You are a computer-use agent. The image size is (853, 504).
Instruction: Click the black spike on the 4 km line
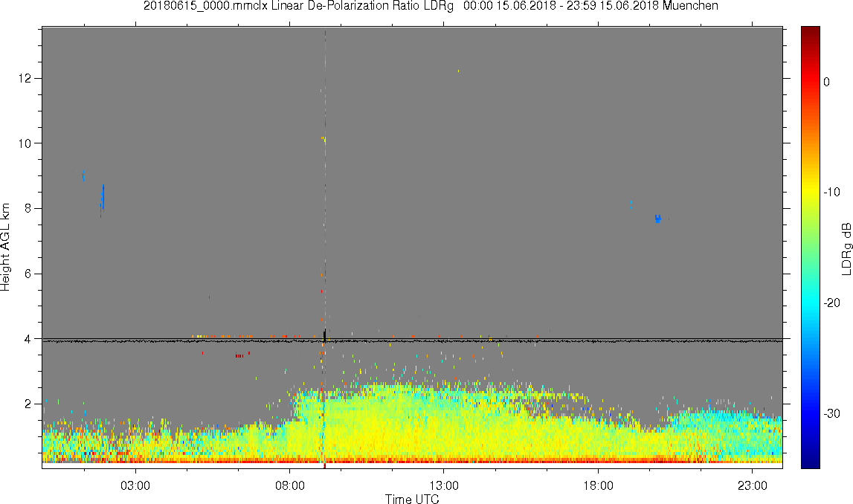325,335
